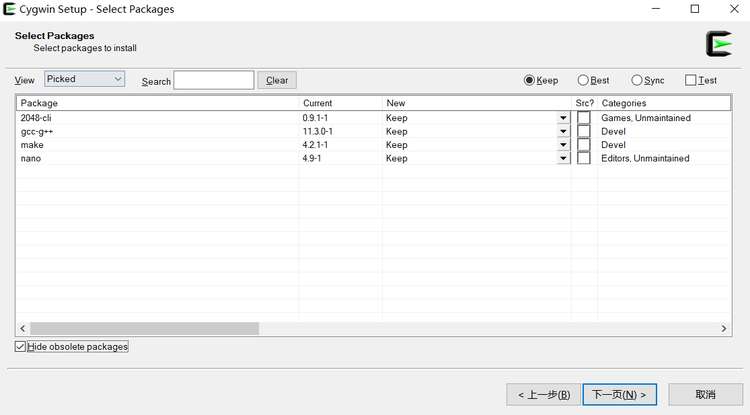The height and width of the screenshot is (415, 750).
Task: Click the Categories column header
Action: point(664,103)
